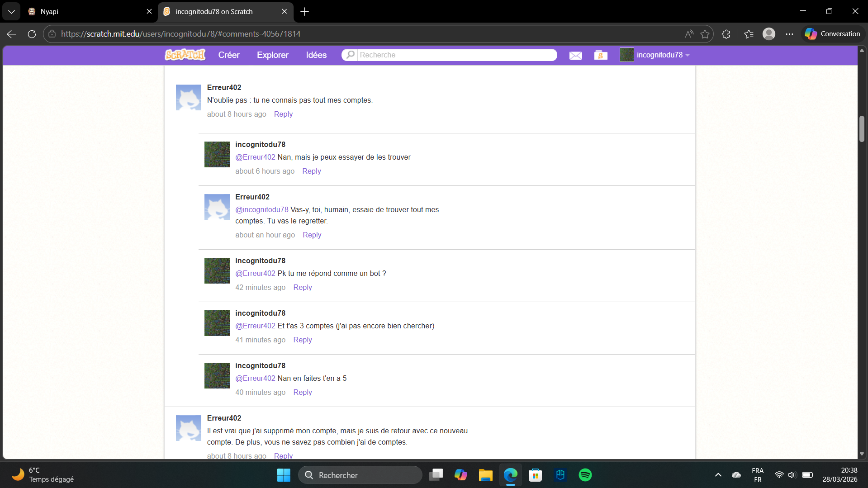Add page to favorites with star icon
Image resolution: width=868 pixels, height=488 pixels.
tap(705, 34)
